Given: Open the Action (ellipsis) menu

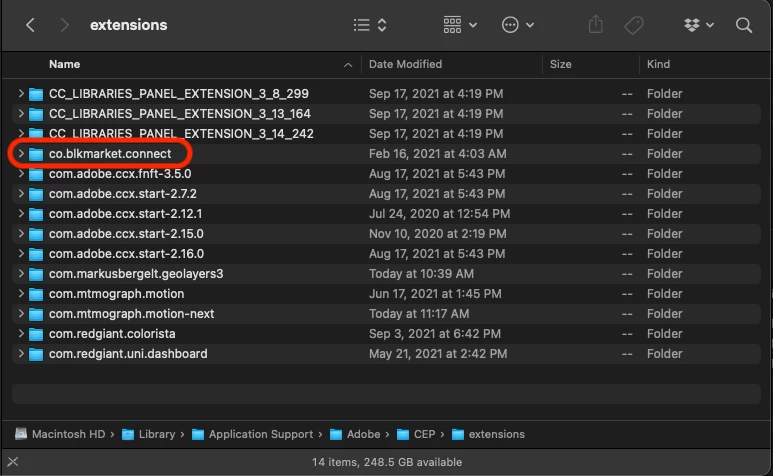Looking at the screenshot, I should click(517, 25).
